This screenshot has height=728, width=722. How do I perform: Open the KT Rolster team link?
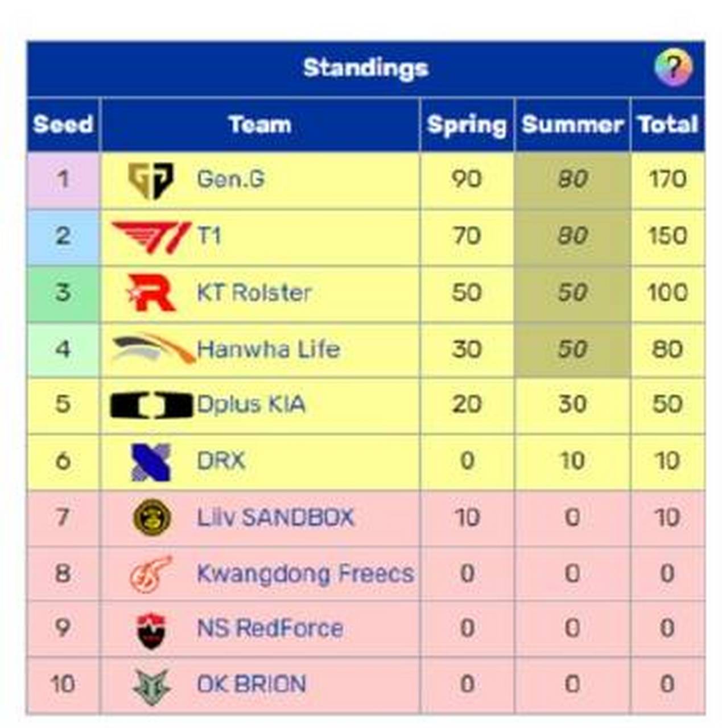tap(254, 292)
